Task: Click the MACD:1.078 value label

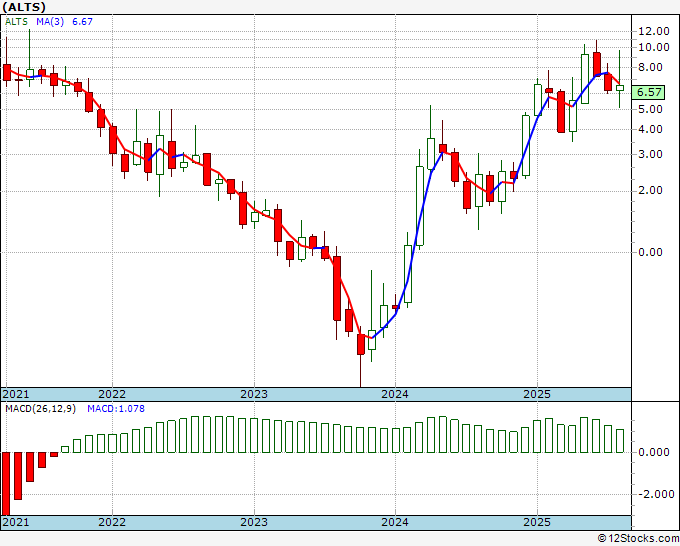Action: [x=116, y=409]
